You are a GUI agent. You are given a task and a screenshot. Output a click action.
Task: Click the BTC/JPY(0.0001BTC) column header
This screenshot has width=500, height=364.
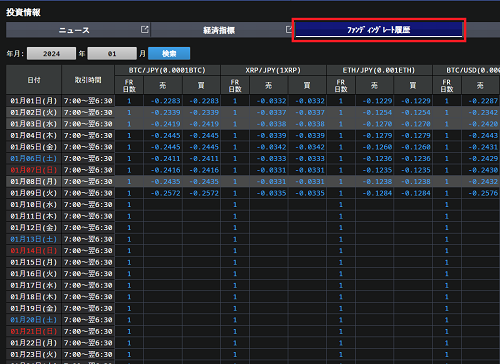167,70
